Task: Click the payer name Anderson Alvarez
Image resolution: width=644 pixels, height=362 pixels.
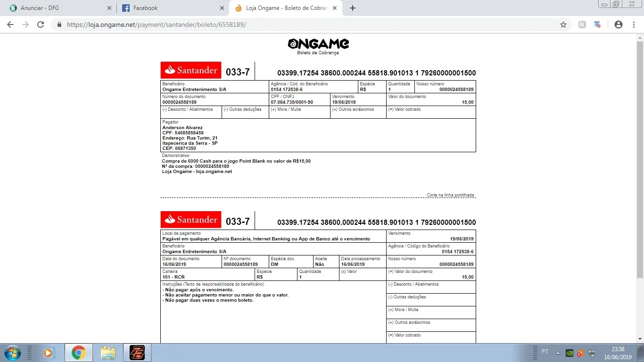Action: [x=182, y=128]
